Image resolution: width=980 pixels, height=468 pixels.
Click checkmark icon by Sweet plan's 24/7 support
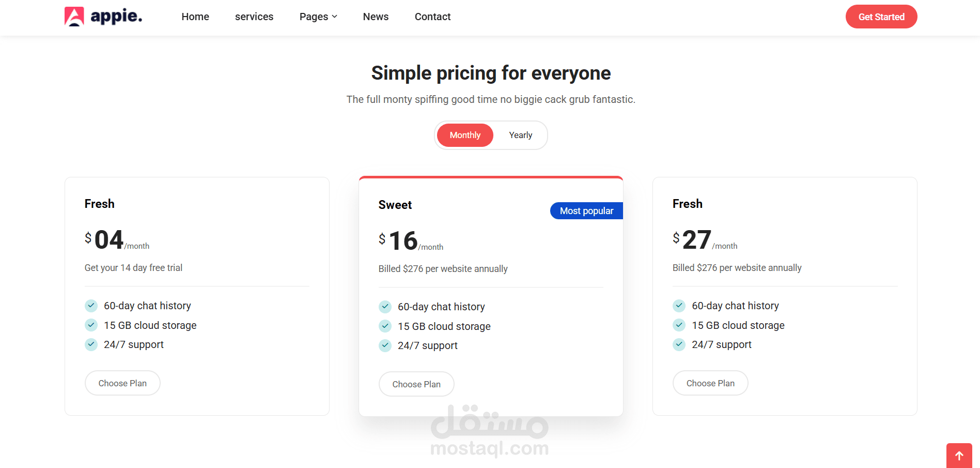coord(385,345)
